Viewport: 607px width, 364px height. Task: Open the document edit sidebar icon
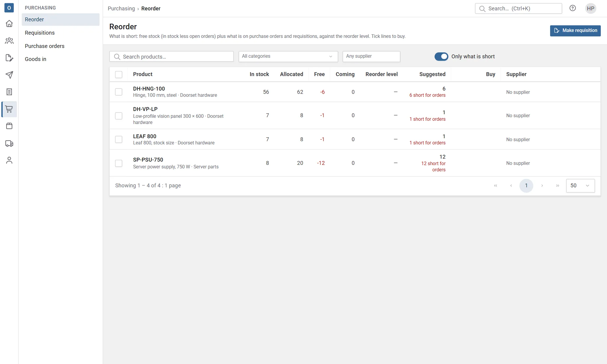(x=9, y=58)
